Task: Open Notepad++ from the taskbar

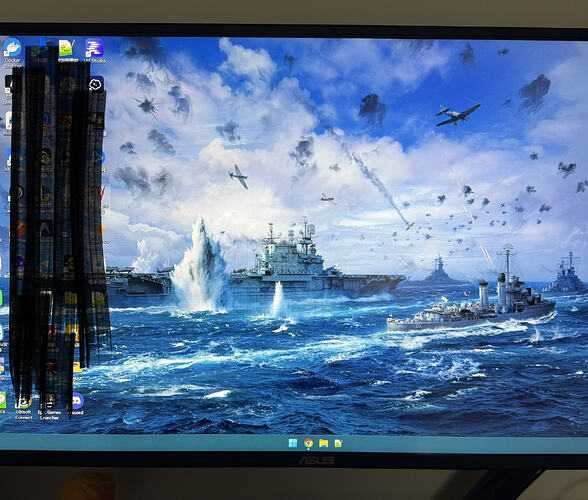Action: click(338, 444)
